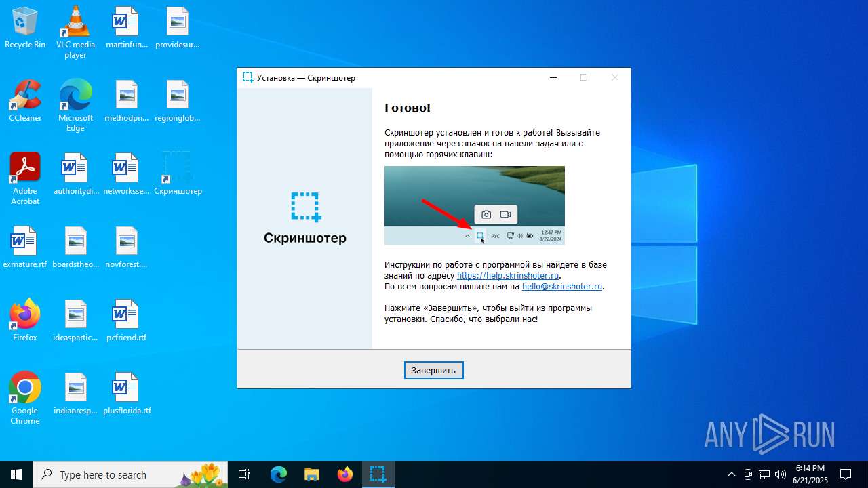Open the hello@skrinshoter.ru email link
Viewport: 868px width, 488px height.
click(562, 287)
